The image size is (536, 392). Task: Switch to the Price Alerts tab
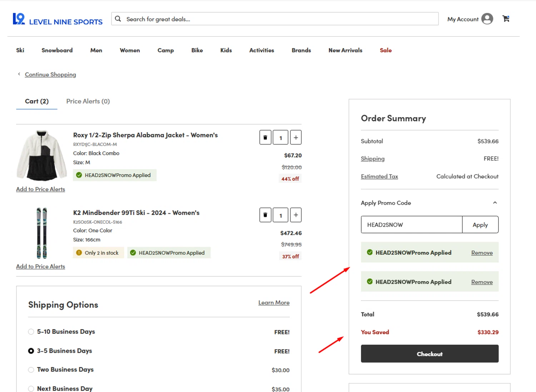(x=88, y=101)
